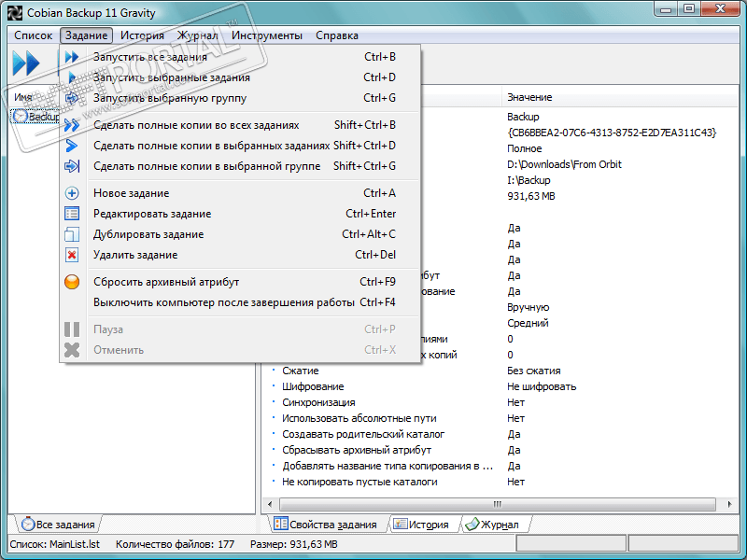
Task: Click the icon beside Запустить все задания
Action: [72, 57]
